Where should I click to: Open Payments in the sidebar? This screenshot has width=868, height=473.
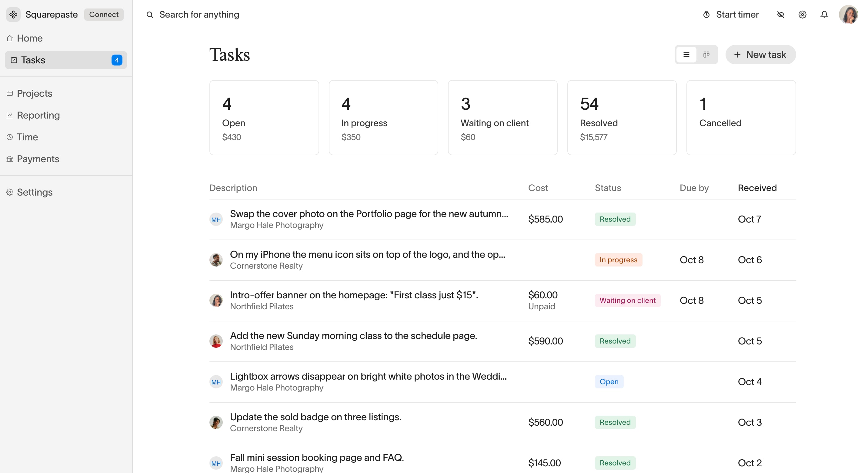coord(66,159)
